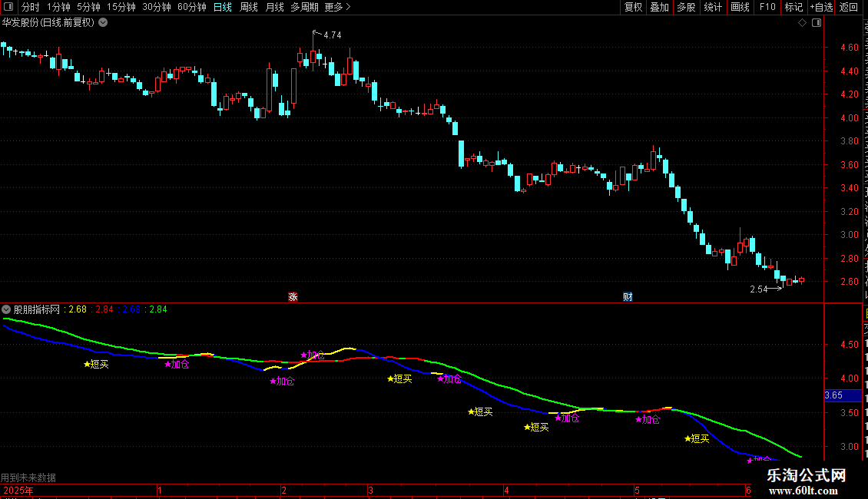Switch to 60分钟 period tab
The image size is (868, 499).
(x=192, y=7)
